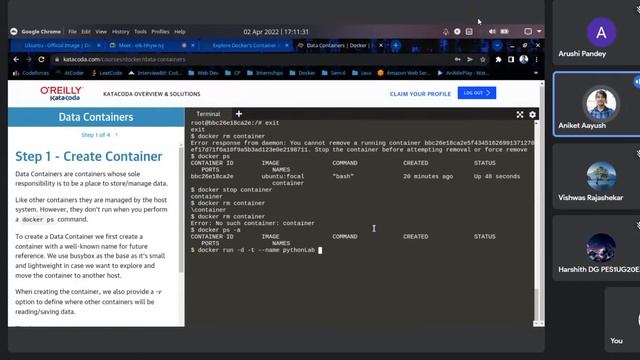The width and height of the screenshot is (640, 360).
Task: Open the Amazon Web Services bookmark
Action: 404,73
